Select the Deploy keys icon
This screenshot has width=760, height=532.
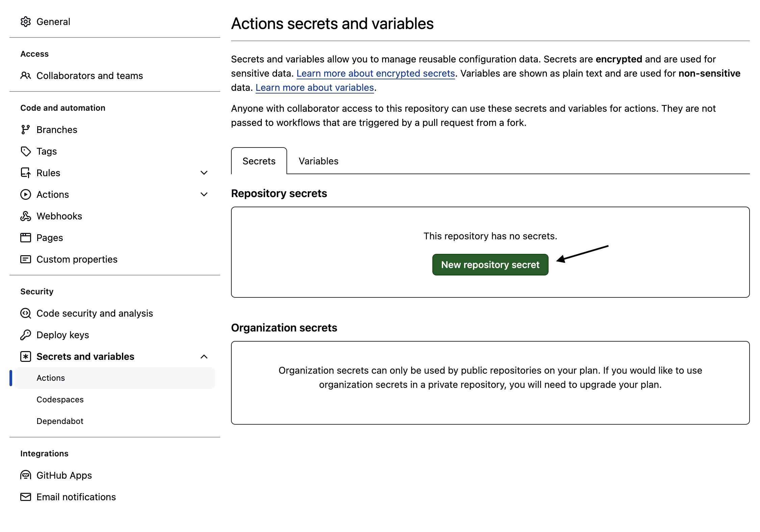(x=26, y=335)
